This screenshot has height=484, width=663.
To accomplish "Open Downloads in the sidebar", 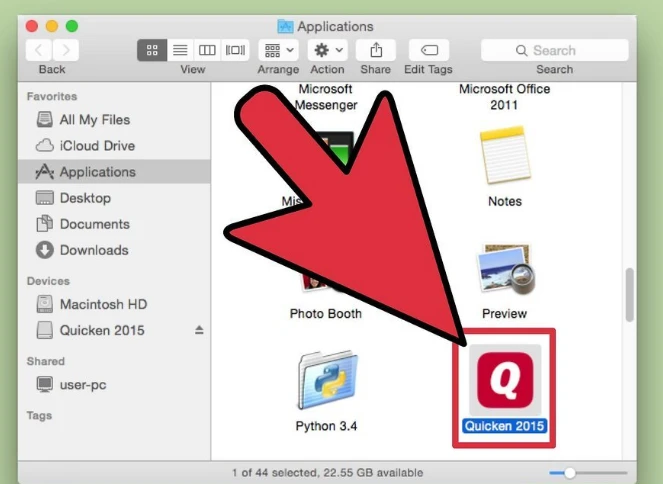I will tap(114, 250).
